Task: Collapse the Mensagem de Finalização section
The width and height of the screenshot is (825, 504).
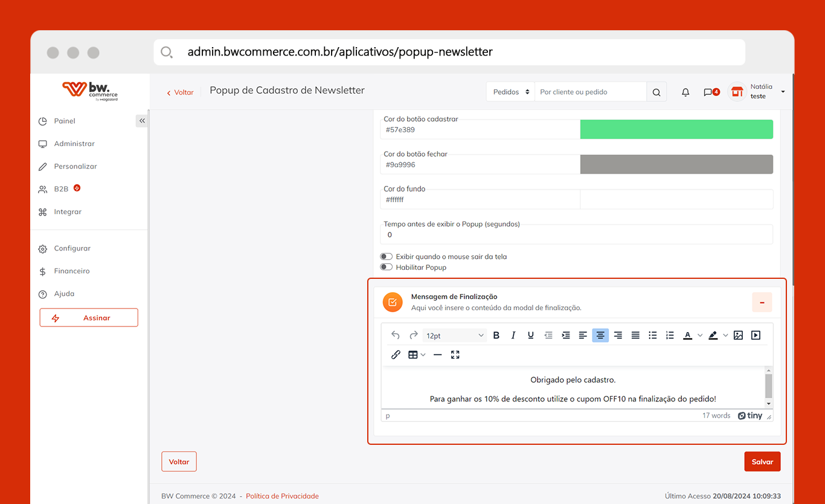Action: click(762, 302)
